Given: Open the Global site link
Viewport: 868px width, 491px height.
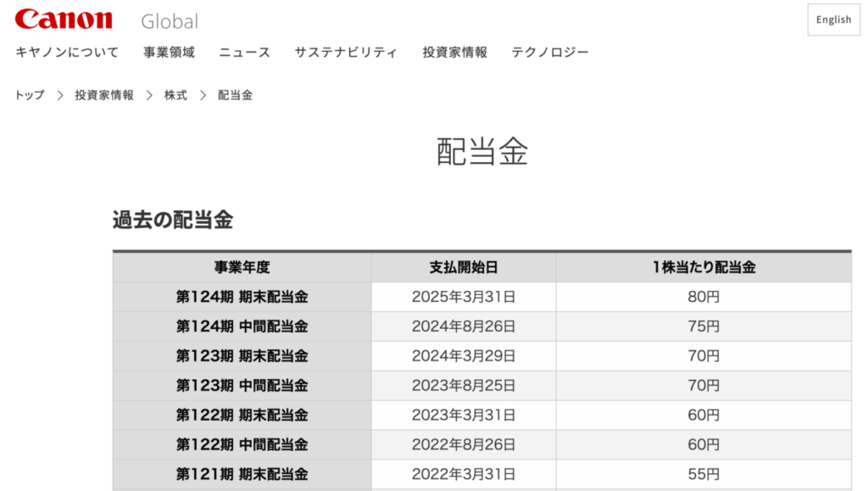Looking at the screenshot, I should tap(170, 21).
